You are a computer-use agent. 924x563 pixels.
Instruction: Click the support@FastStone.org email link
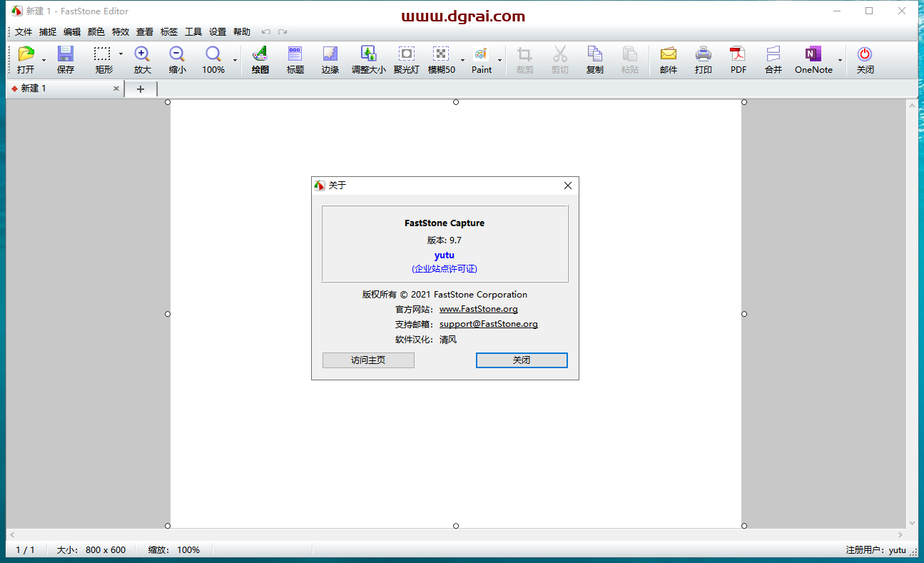pyautogui.click(x=488, y=324)
